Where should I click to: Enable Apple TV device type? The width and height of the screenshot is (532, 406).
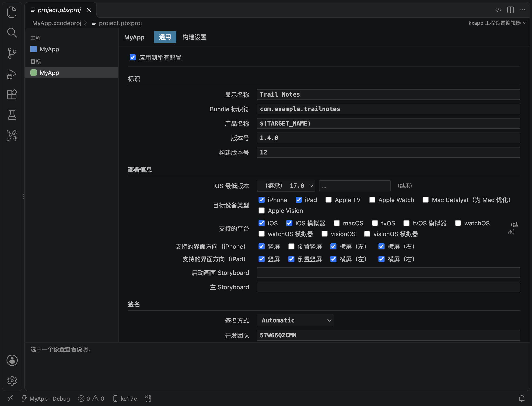pos(328,200)
